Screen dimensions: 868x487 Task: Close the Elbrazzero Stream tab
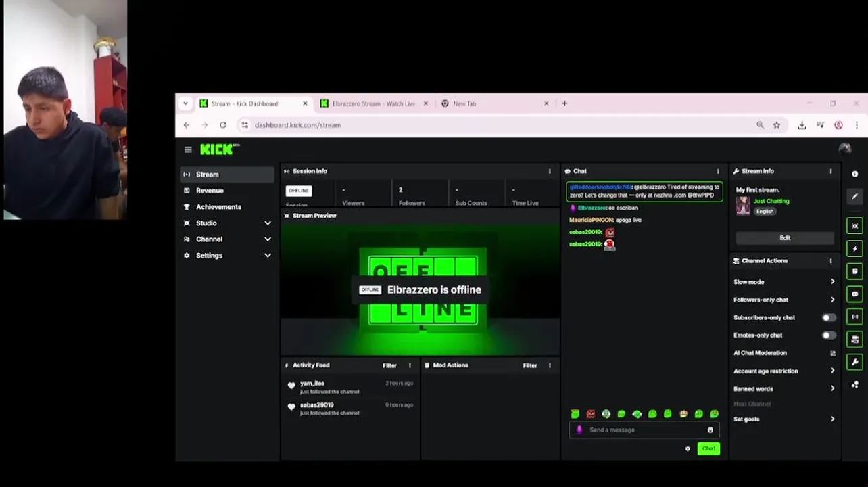click(426, 103)
